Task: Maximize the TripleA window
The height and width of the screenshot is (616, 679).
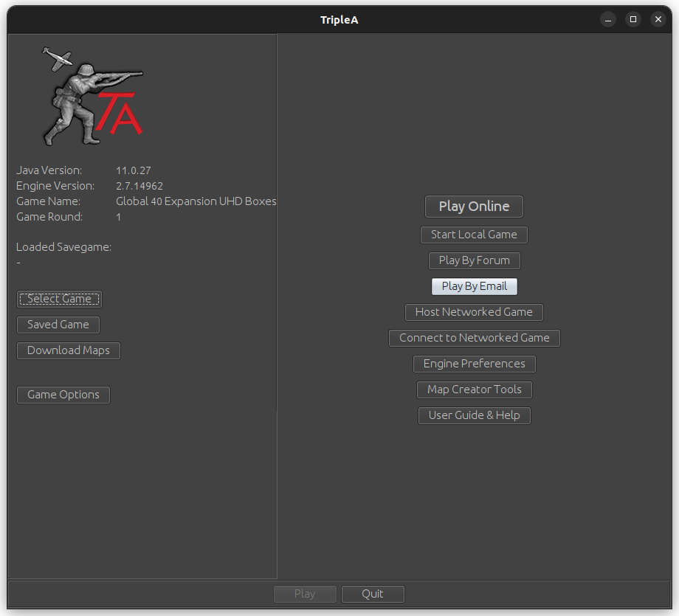Action: click(x=633, y=19)
